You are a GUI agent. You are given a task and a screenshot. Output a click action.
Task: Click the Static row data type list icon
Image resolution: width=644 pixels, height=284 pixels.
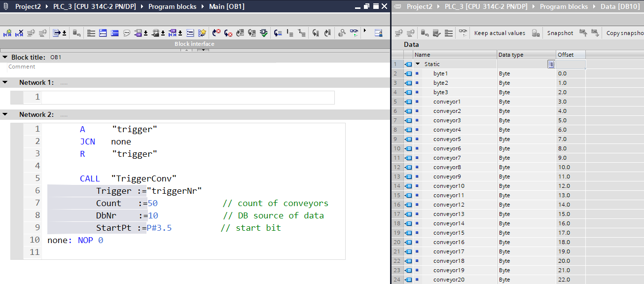[551, 64]
